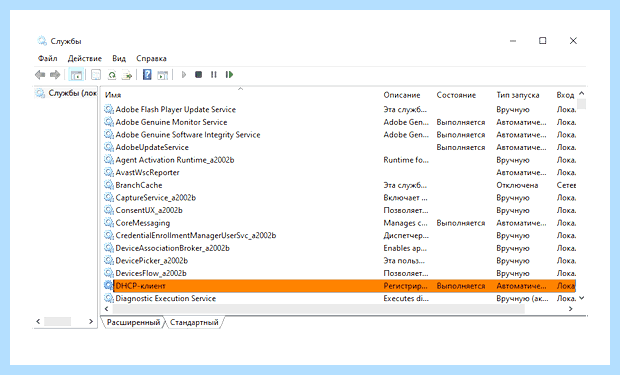
Task: Pause the service with the pause icon
Action: tap(214, 74)
